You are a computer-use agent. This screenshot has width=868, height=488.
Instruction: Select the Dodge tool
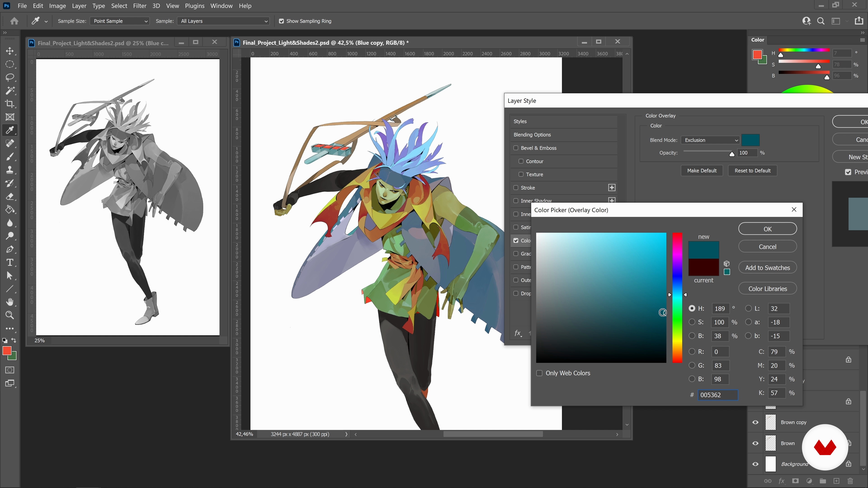click(10, 236)
